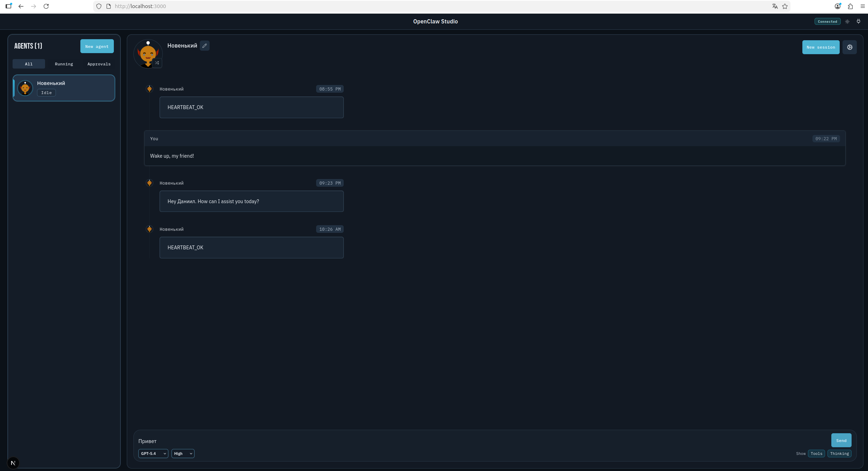Send the typed message
The image size is (868, 471).
[841, 441]
